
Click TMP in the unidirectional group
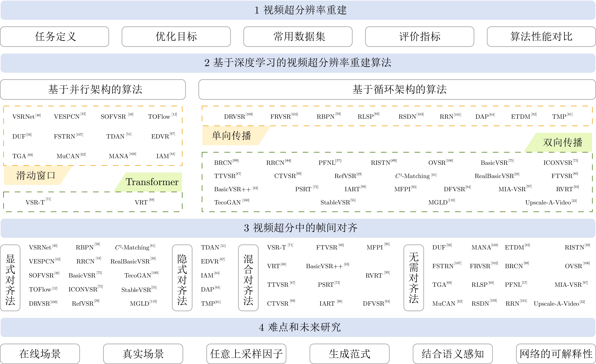click(x=562, y=116)
